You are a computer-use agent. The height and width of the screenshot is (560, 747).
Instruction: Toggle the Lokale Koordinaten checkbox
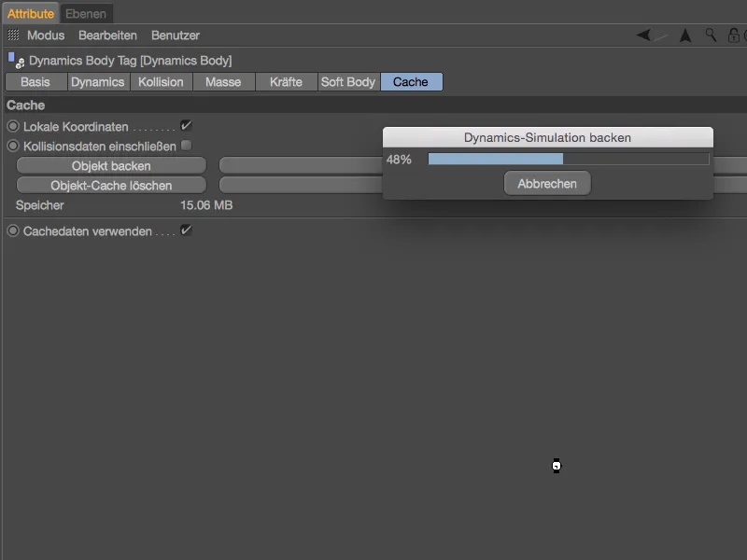[186, 126]
